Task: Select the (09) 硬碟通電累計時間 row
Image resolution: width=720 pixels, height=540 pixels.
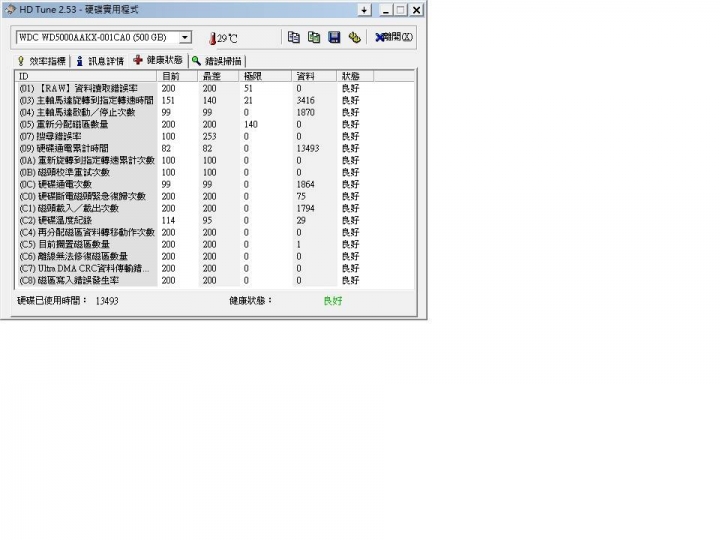Action: (x=215, y=148)
